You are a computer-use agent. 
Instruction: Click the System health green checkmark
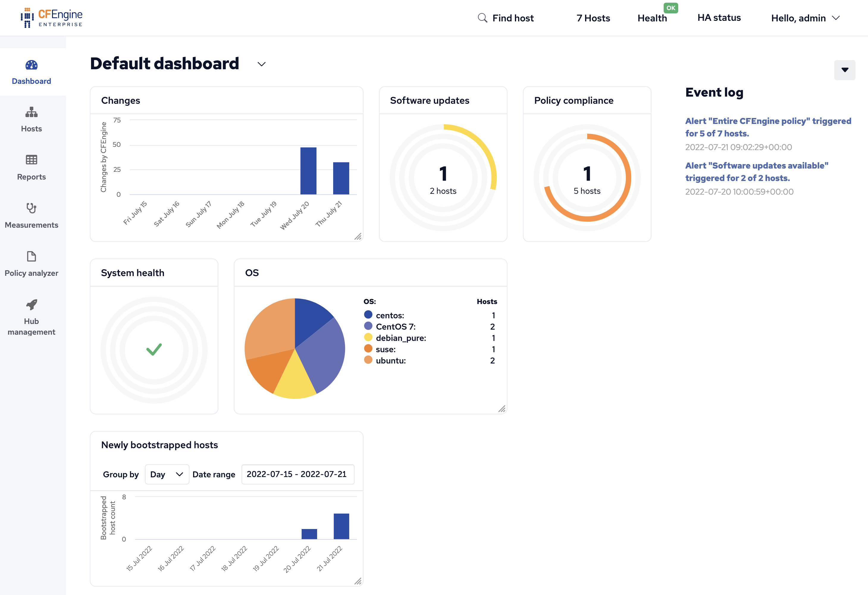click(x=154, y=350)
